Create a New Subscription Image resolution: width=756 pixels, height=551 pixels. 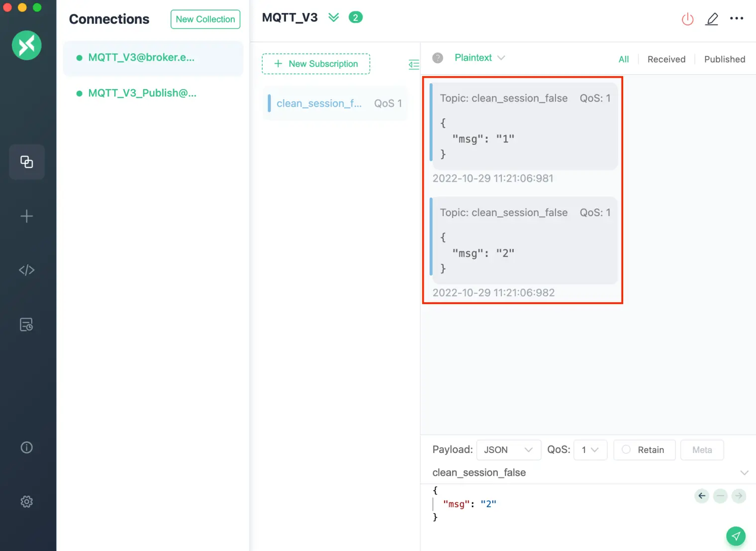[x=316, y=64]
